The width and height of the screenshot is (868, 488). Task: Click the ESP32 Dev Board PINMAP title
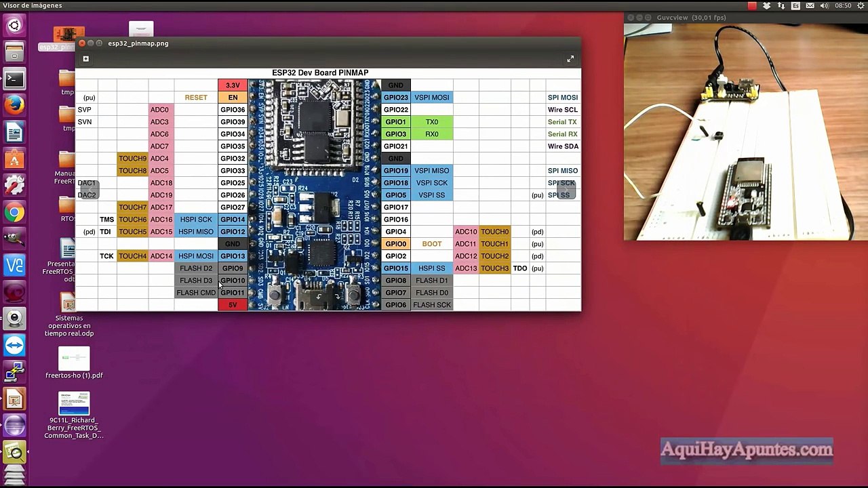click(320, 73)
